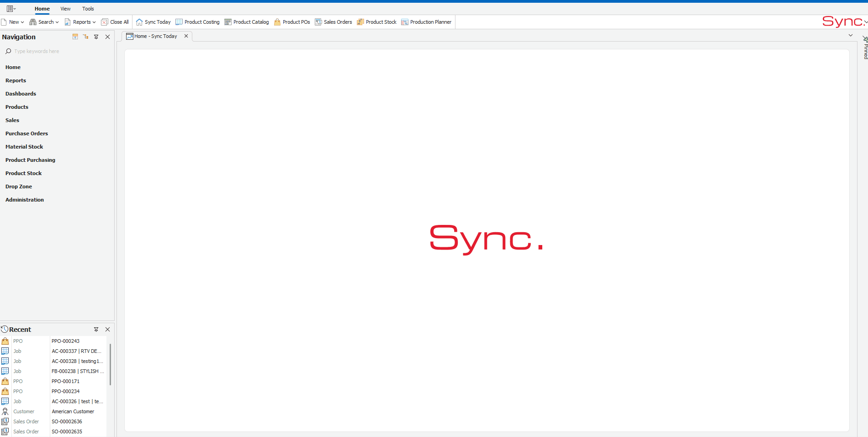Close the Recent panel
This screenshot has width=868, height=437.
click(x=108, y=329)
